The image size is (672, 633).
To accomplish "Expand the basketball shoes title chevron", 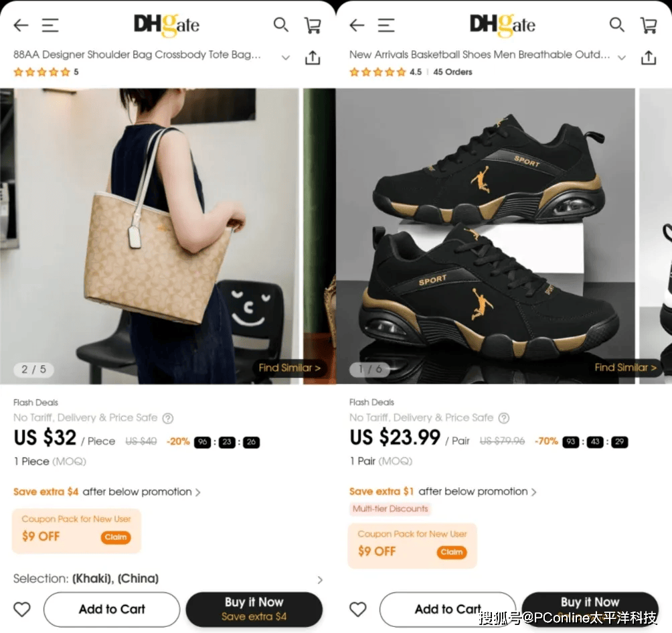I will [622, 58].
